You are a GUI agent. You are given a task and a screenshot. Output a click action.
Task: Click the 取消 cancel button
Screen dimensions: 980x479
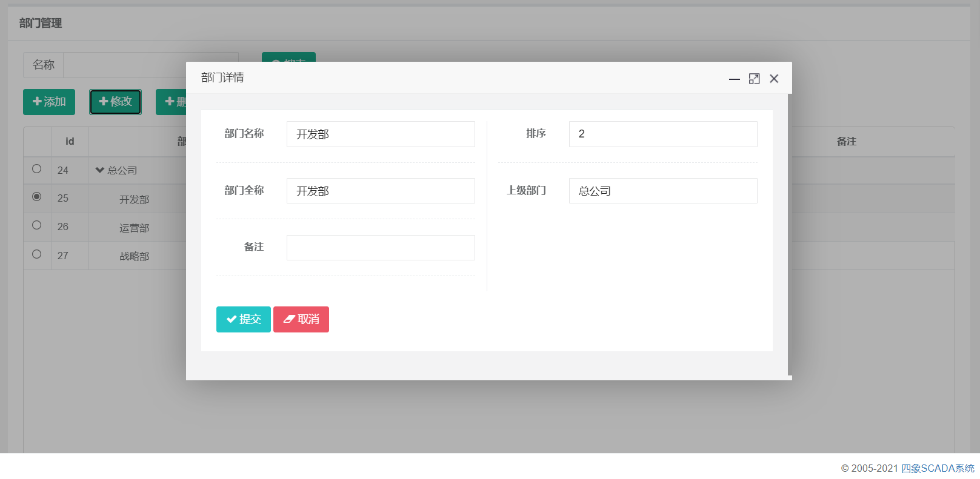click(x=301, y=319)
